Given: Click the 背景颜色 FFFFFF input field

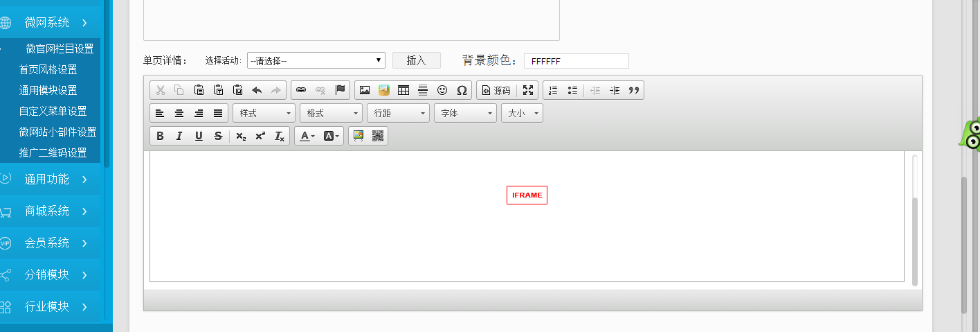Looking at the screenshot, I should pos(576,61).
